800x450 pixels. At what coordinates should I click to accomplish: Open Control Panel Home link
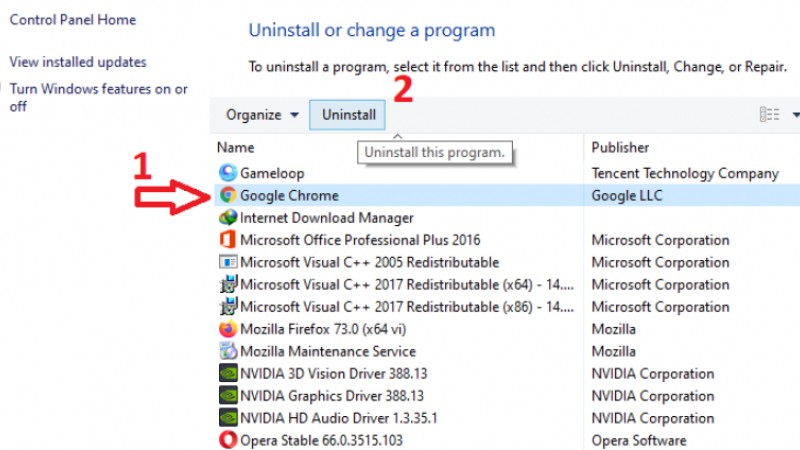[x=73, y=20]
